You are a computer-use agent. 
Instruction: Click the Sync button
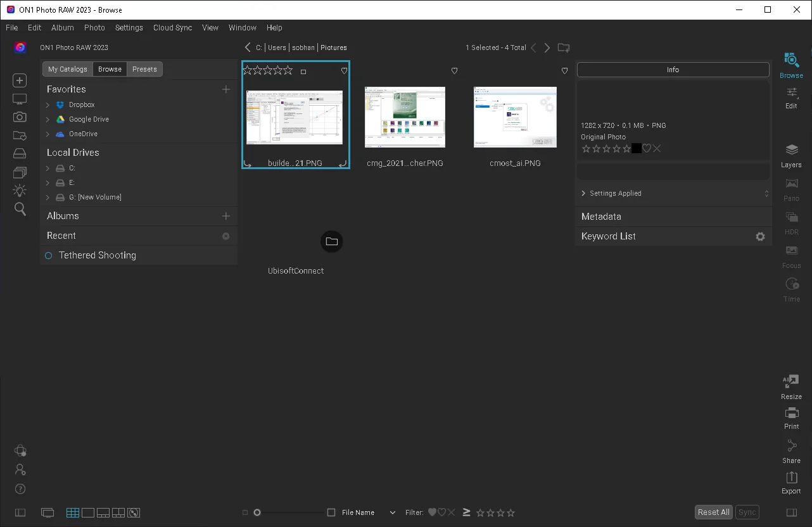click(x=747, y=512)
